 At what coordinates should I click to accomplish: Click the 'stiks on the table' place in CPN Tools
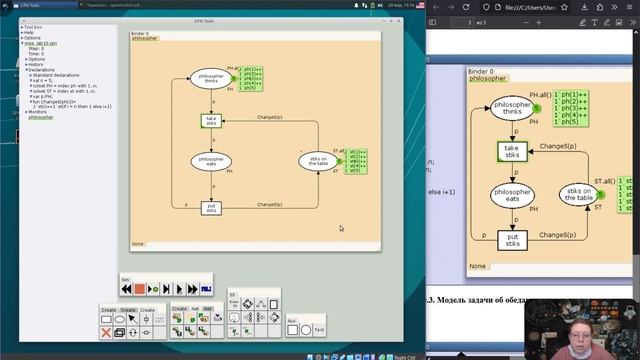tap(318, 161)
